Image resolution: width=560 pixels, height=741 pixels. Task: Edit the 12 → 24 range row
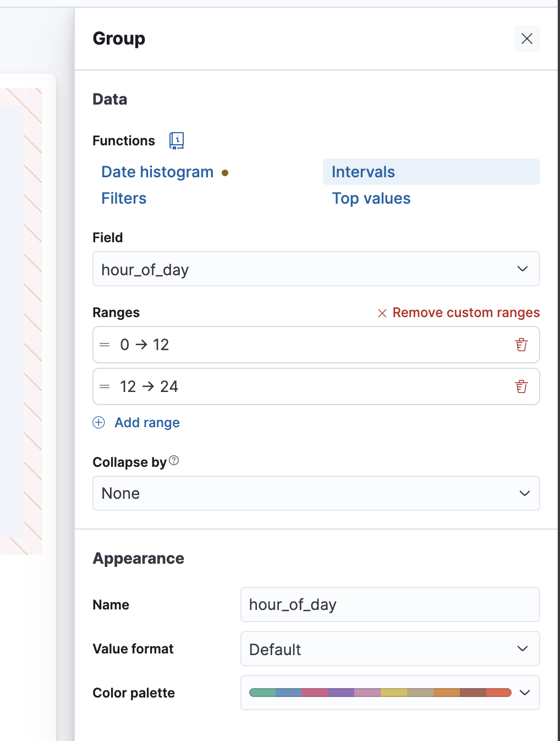coord(308,386)
